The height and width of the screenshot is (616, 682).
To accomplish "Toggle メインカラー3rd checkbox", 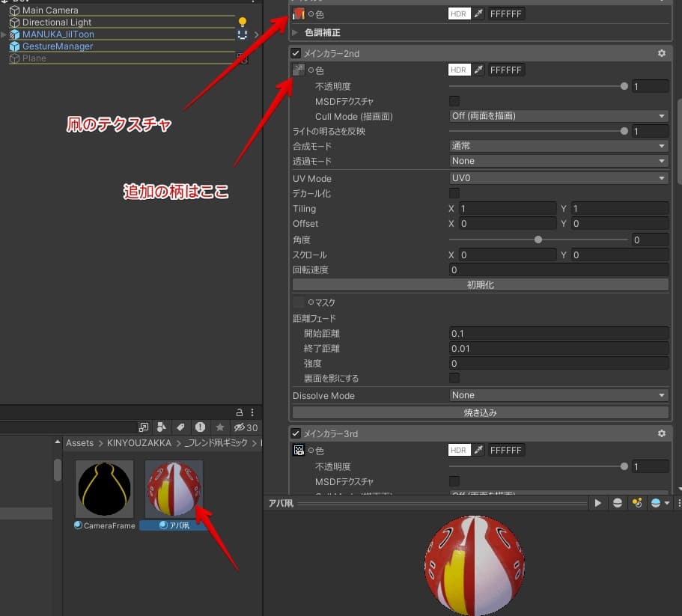I will [x=296, y=433].
